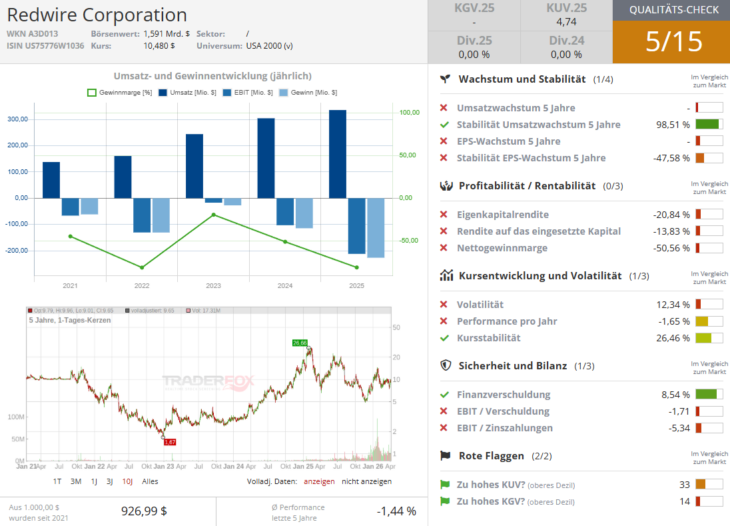This screenshot has width=730, height=526.
Task: Click the Stabilität Umsatzwachstum green comparison bar
Action: click(708, 124)
